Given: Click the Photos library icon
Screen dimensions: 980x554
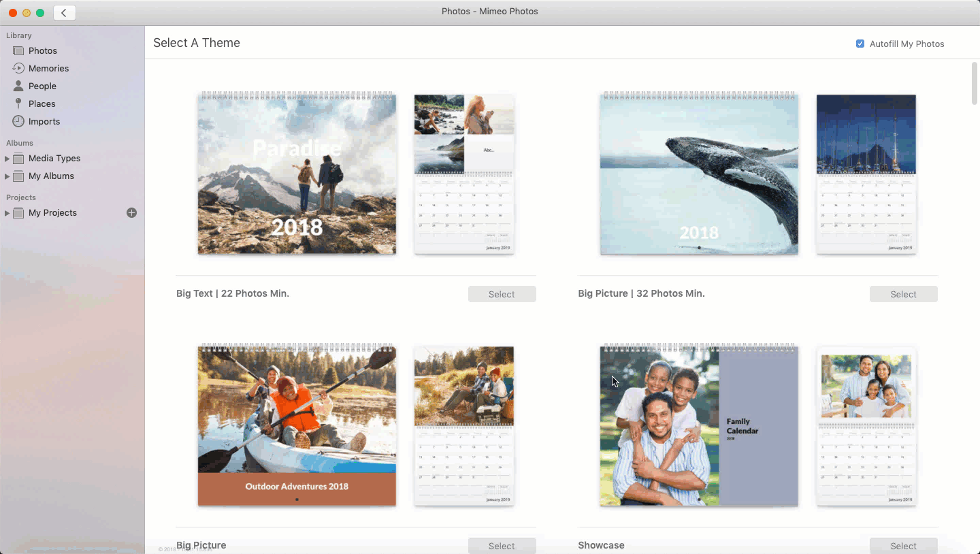Looking at the screenshot, I should point(18,51).
